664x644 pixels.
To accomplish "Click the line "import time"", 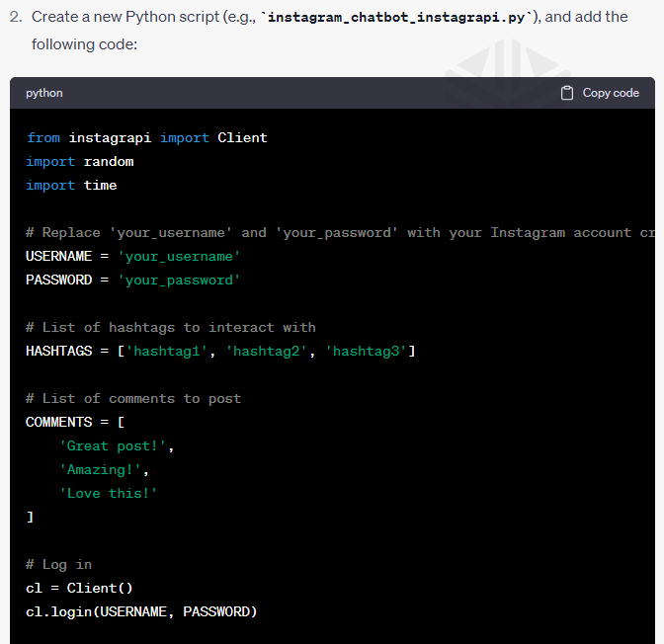I will tap(71, 185).
